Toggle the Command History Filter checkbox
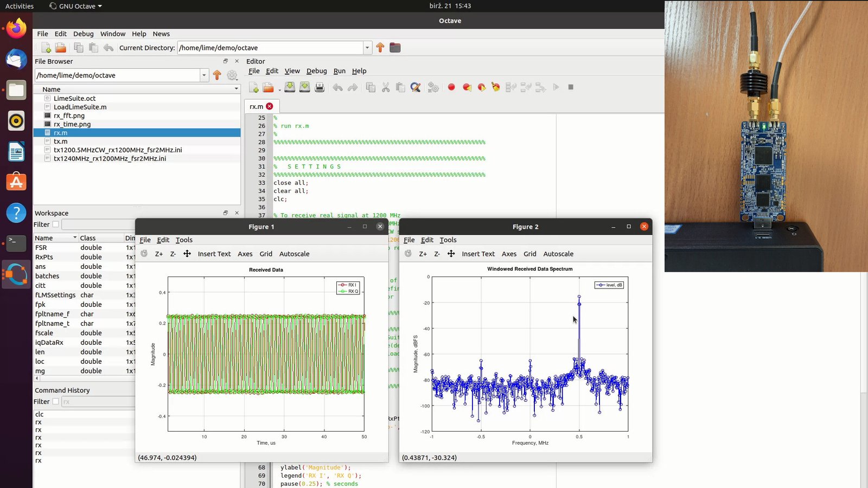The width and height of the screenshot is (868, 488). 55,402
